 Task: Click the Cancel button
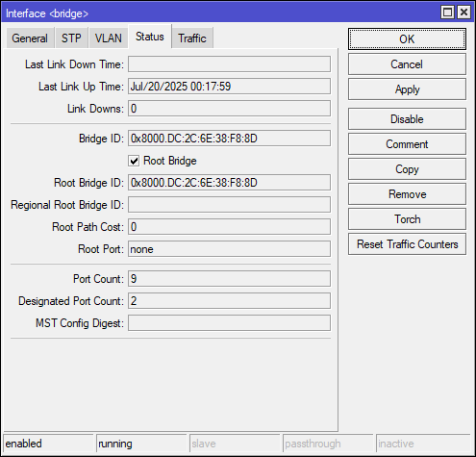[x=407, y=64]
